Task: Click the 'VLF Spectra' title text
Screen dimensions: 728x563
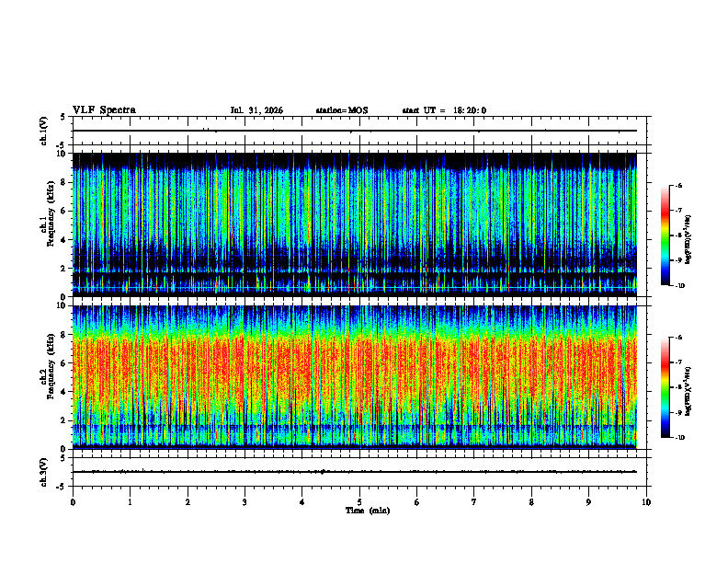Action: click(x=104, y=110)
